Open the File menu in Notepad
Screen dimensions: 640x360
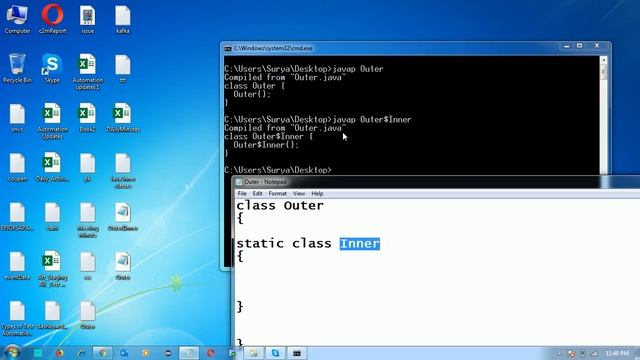pyautogui.click(x=242, y=193)
